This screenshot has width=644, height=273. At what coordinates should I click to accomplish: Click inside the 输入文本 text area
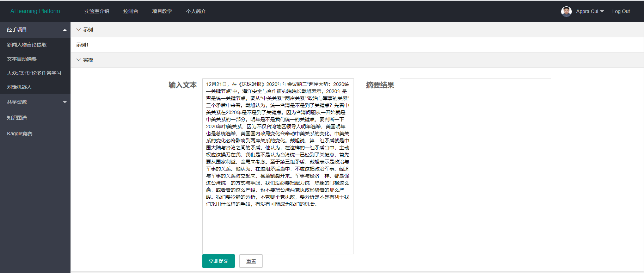[x=278, y=166]
